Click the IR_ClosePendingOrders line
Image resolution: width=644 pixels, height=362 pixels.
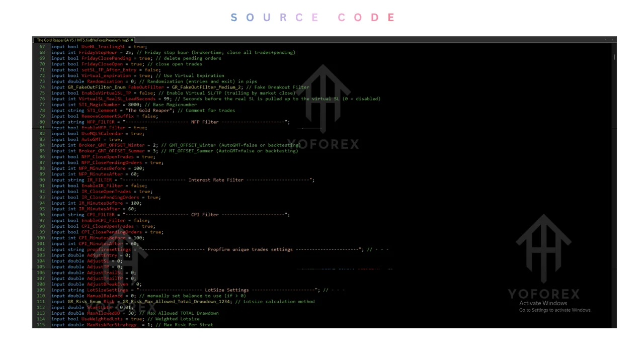click(x=106, y=197)
